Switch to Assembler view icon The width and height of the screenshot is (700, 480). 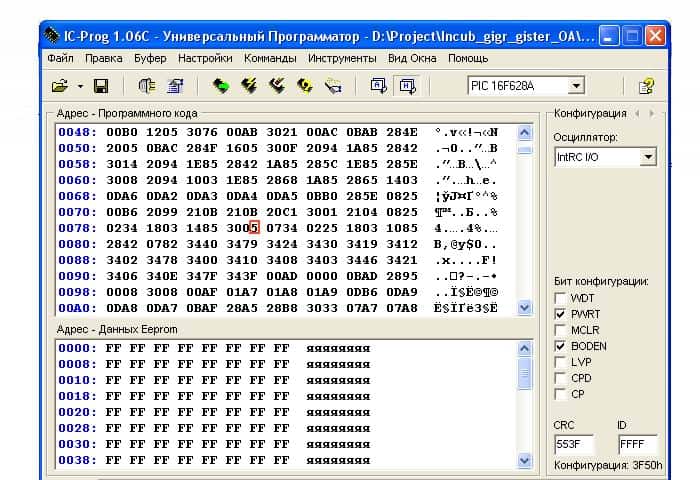[379, 85]
